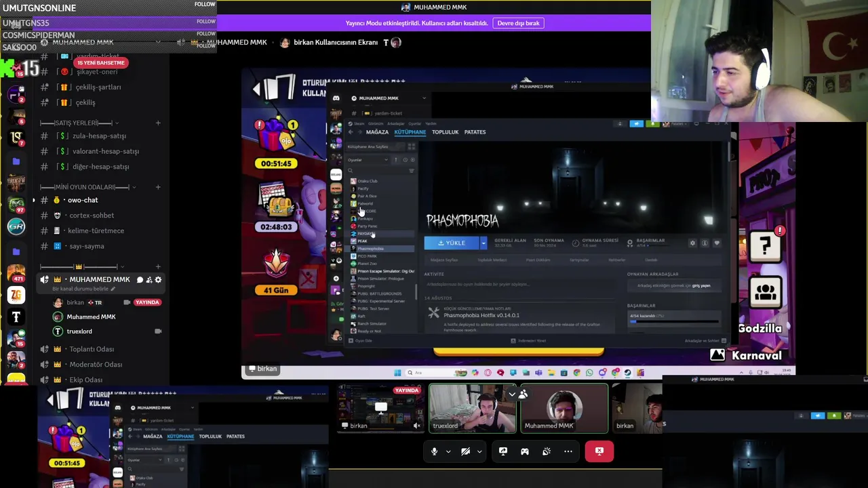
Task: Open MAĞAZA tab in streamed Steam window
Action: coord(377,132)
